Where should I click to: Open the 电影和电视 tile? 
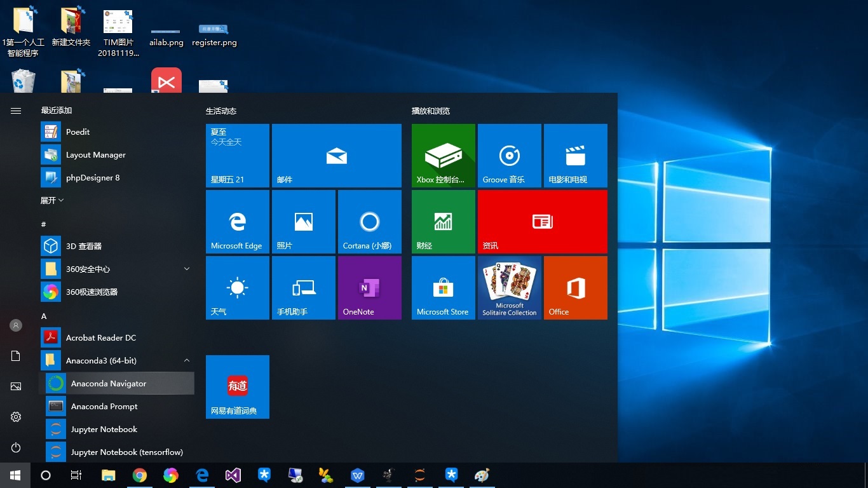[x=576, y=156]
